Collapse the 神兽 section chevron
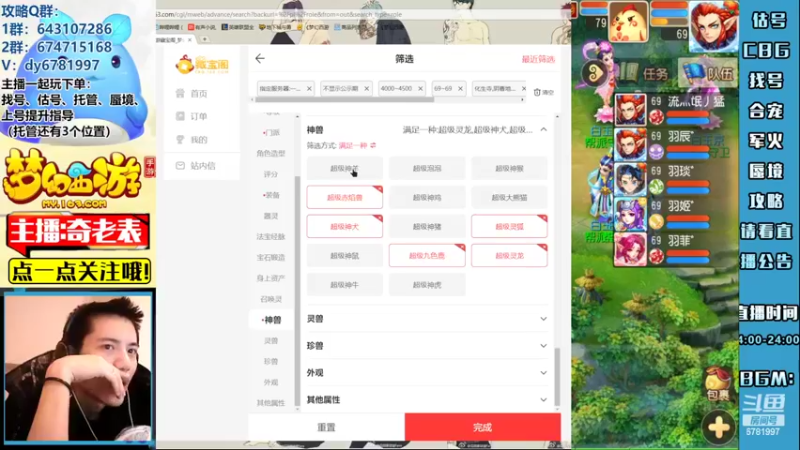The height and width of the screenshot is (450, 800). click(x=543, y=130)
